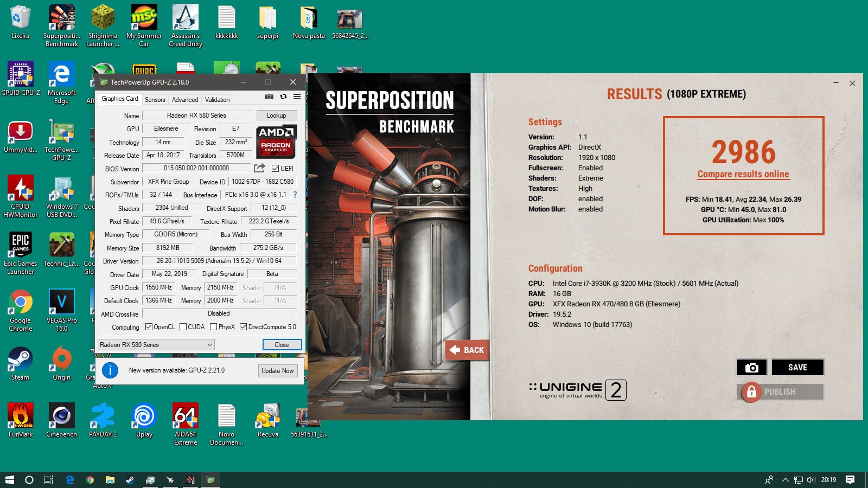868x488 pixels.
Task: Open My Summer Car desktop icon
Action: (x=144, y=25)
